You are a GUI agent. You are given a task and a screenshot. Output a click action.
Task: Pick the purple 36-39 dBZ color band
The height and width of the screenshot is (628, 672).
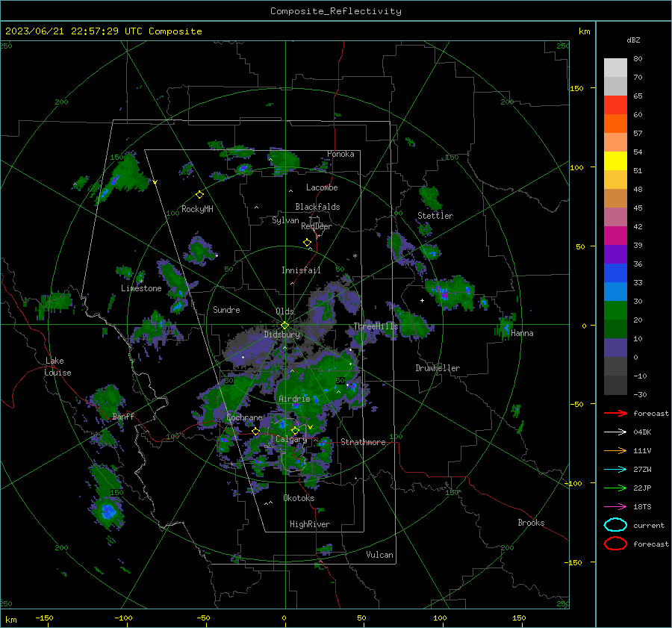(x=615, y=255)
